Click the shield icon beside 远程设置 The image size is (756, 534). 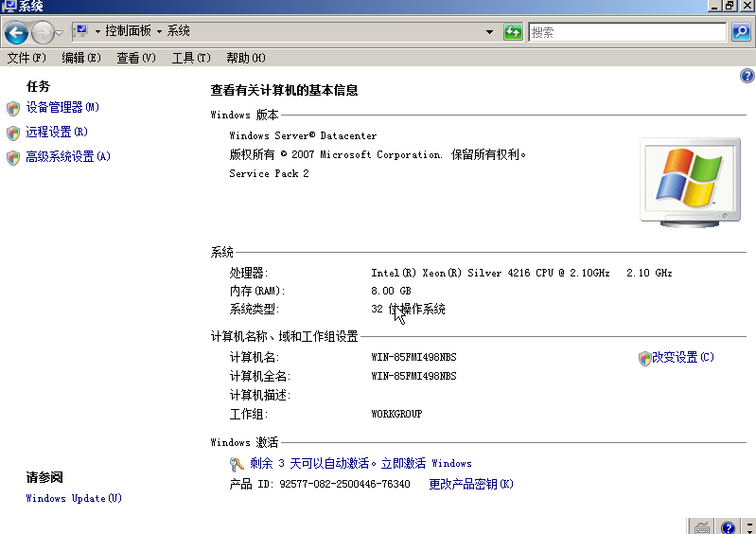13,133
